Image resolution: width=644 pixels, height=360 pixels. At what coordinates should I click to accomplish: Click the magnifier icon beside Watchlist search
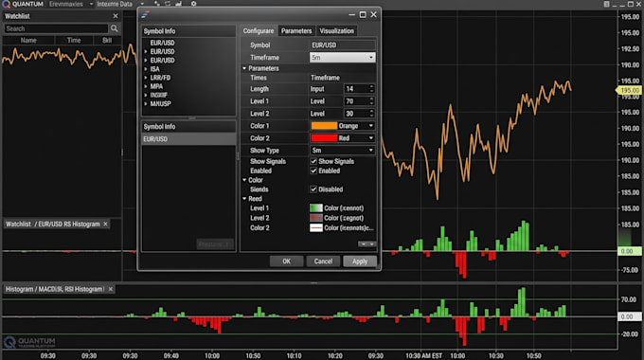point(115,28)
